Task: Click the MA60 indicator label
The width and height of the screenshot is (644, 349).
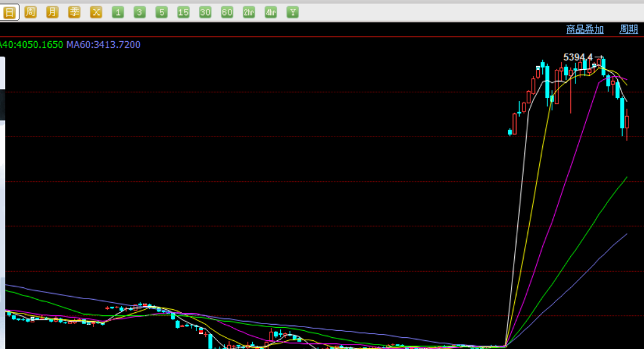Action: pyautogui.click(x=103, y=45)
